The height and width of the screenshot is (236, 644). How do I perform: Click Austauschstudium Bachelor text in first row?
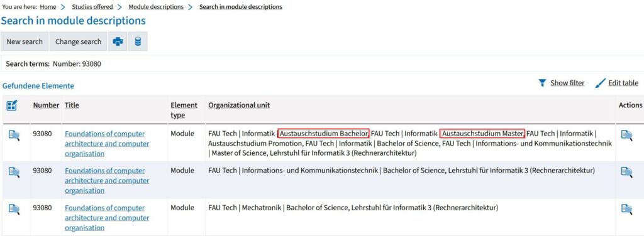[x=324, y=133]
